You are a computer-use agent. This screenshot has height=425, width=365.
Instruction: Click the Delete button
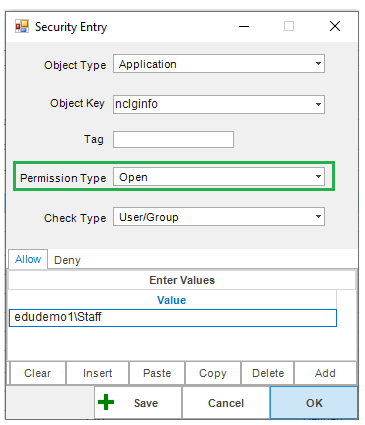click(x=268, y=373)
